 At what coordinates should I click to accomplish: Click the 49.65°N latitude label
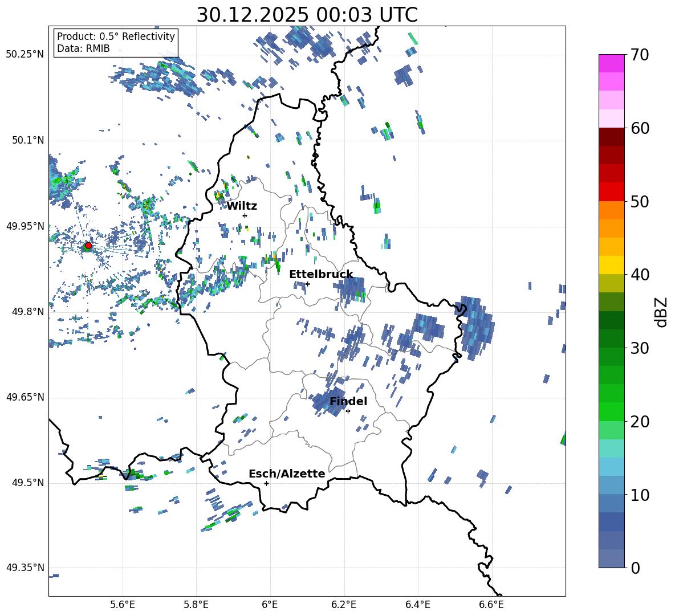(25, 397)
